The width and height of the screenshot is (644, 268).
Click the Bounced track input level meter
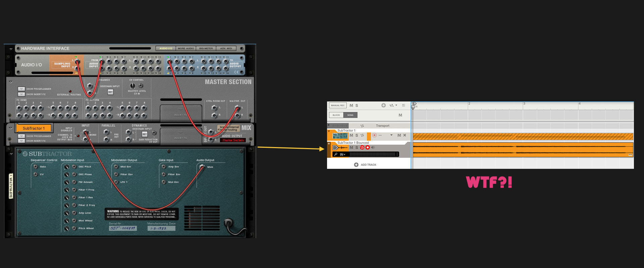click(373, 154)
